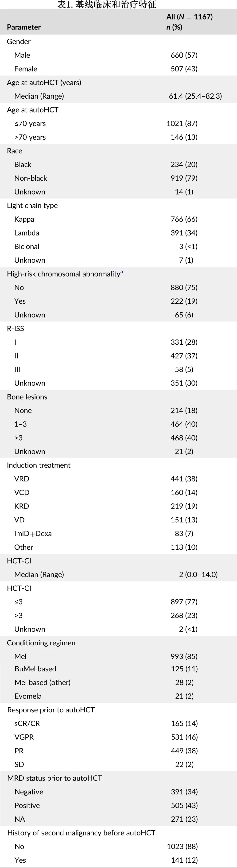Click the 'ImiD+Dexa' row label

pyautogui.click(x=33, y=533)
